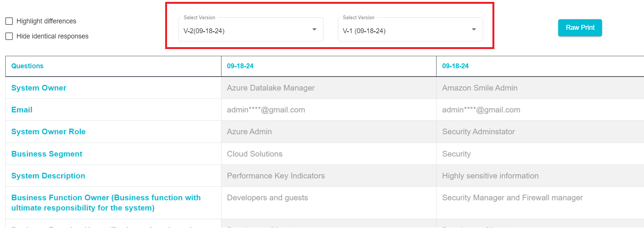Click the Business Function Owner question label
The width and height of the screenshot is (644, 235).
coord(106,203)
